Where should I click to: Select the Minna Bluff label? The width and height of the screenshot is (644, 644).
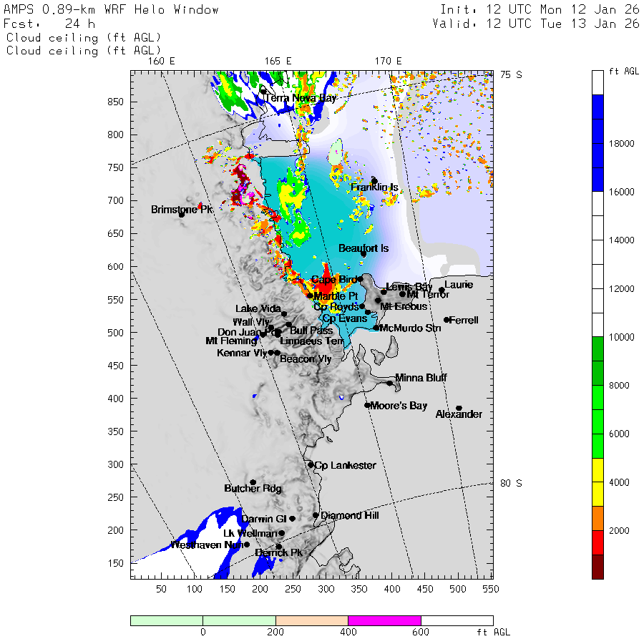click(421, 377)
